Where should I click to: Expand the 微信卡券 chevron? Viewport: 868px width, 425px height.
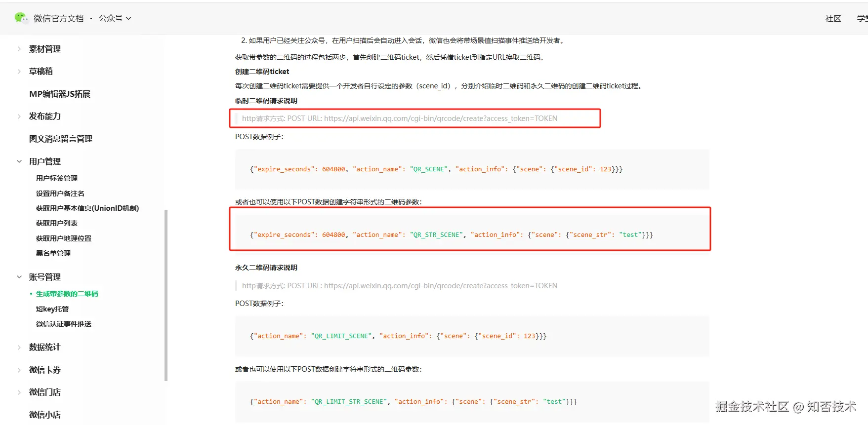pyautogui.click(x=19, y=370)
